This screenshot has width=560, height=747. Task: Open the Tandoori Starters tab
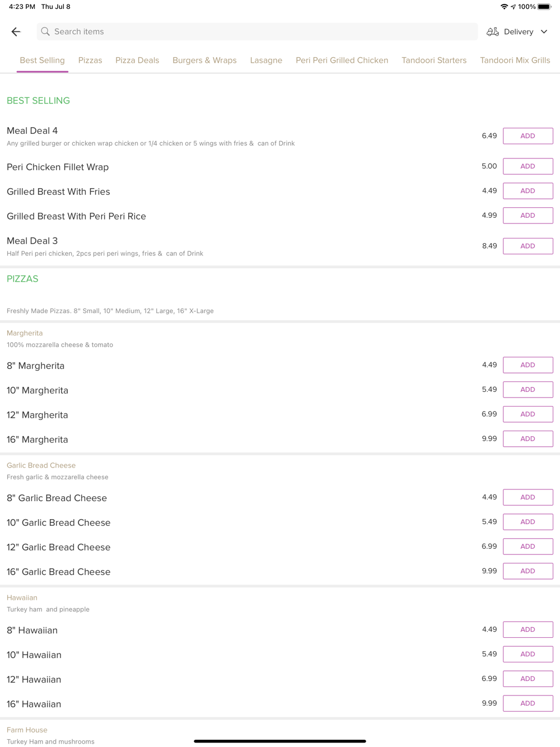tap(434, 60)
